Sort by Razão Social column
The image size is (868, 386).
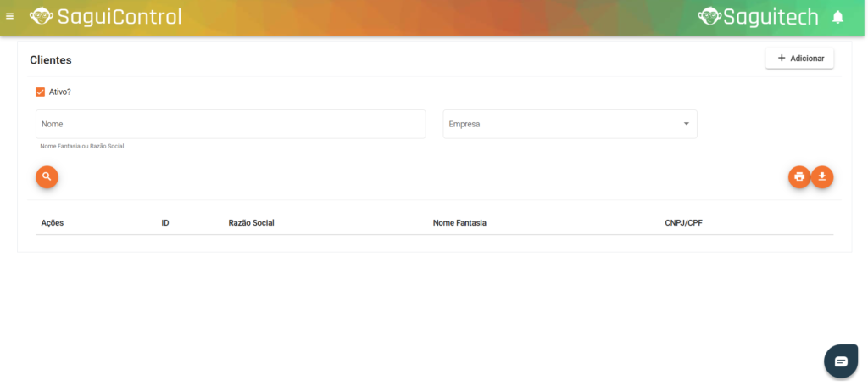click(251, 223)
